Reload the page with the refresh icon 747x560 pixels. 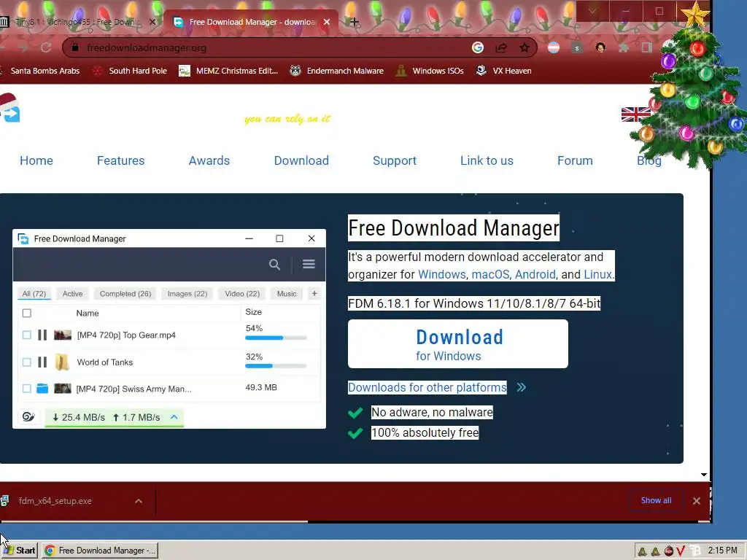coord(46,47)
